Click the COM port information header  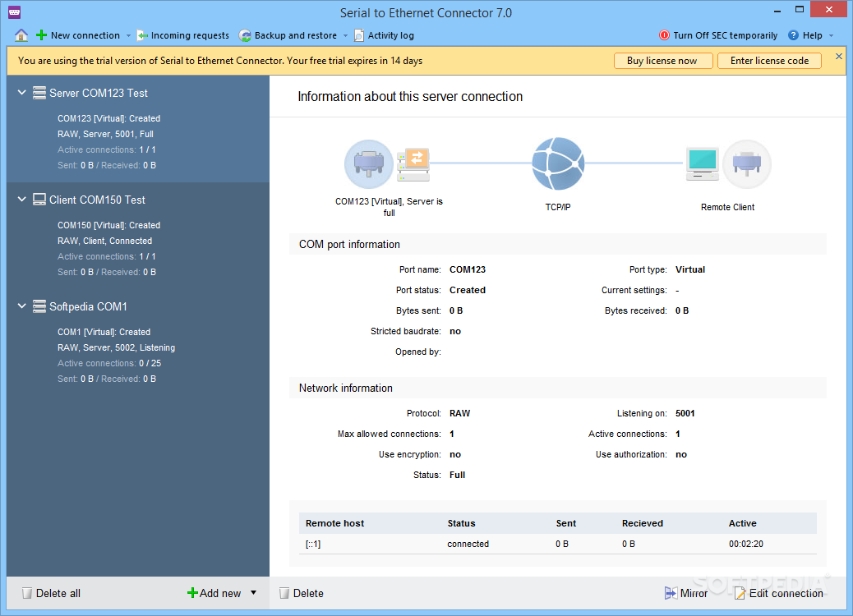click(558, 244)
